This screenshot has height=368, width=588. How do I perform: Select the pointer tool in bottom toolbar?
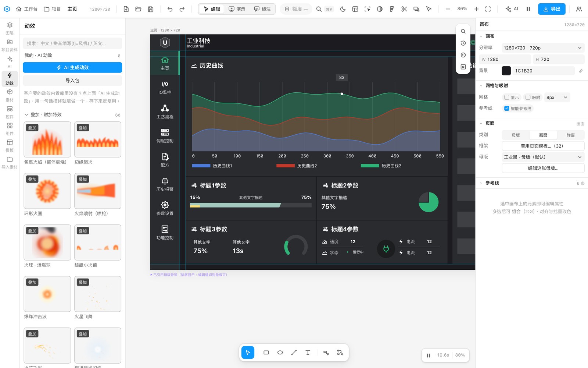pyautogui.click(x=248, y=353)
